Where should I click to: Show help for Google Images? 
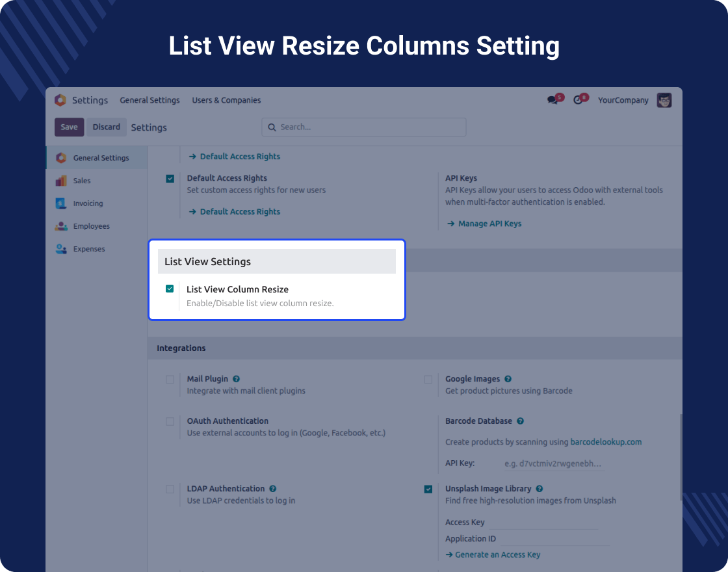click(x=508, y=379)
